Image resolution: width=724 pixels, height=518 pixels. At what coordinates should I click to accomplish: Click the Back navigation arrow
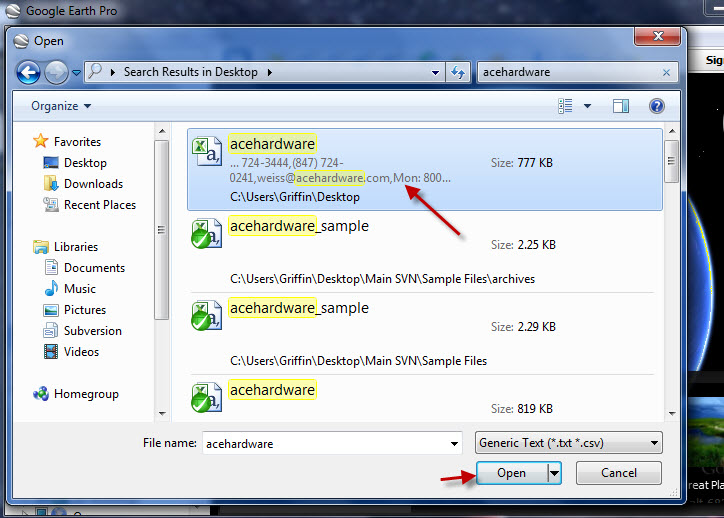coord(28,72)
